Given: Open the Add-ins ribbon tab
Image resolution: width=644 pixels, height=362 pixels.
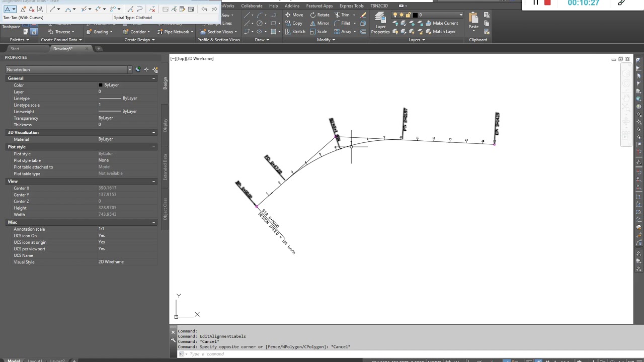Looking at the screenshot, I should [292, 6].
